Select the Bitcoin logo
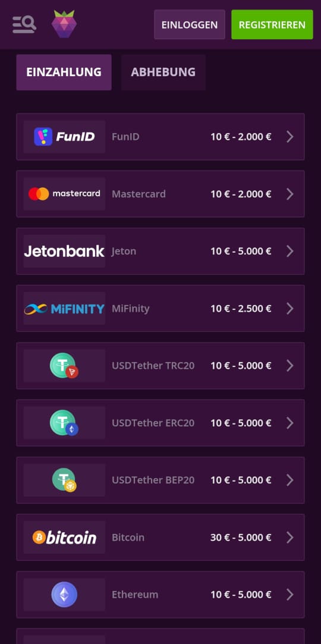 (64, 537)
